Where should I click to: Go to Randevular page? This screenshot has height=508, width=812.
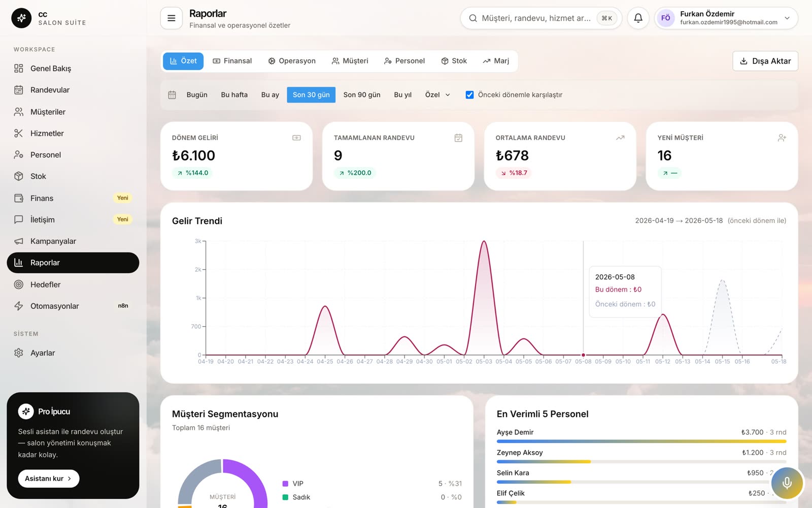pos(73,90)
